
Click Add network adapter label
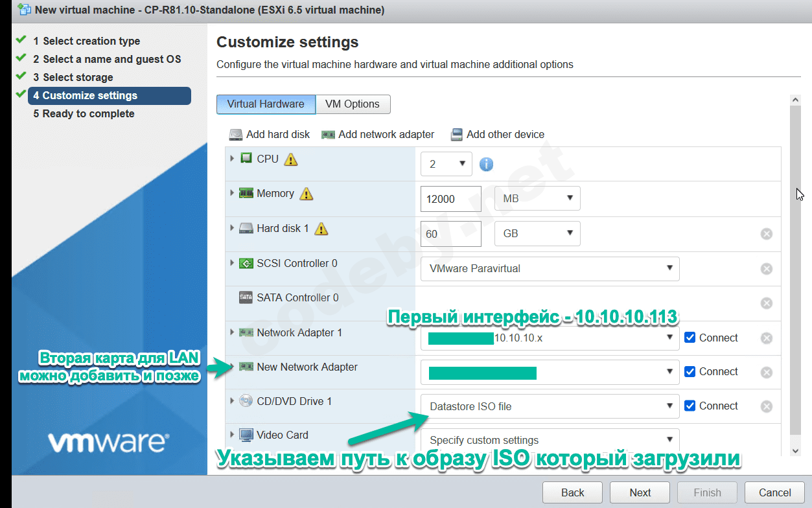[386, 135]
